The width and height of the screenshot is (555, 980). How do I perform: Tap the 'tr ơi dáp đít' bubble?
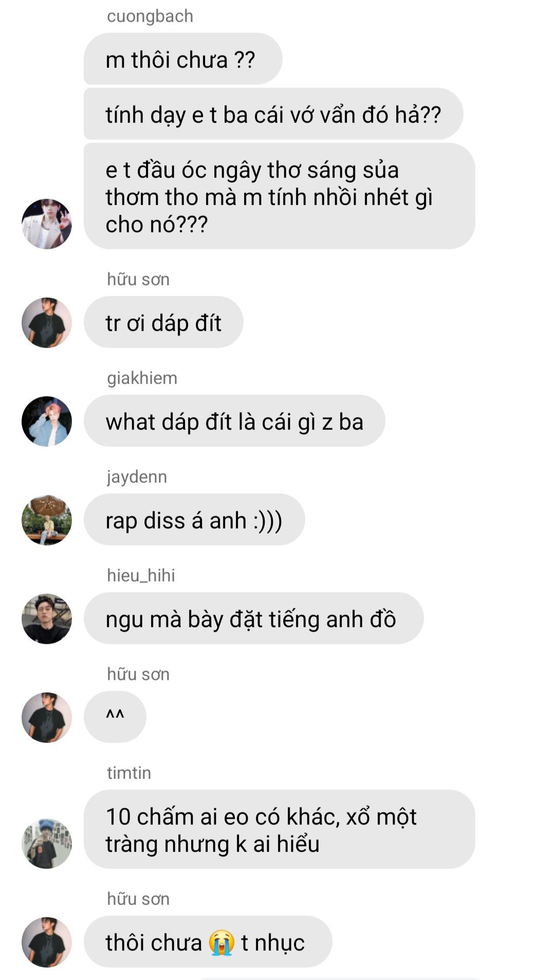click(x=163, y=322)
